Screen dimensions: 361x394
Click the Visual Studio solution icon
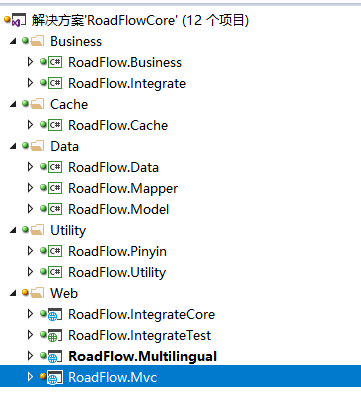point(19,21)
